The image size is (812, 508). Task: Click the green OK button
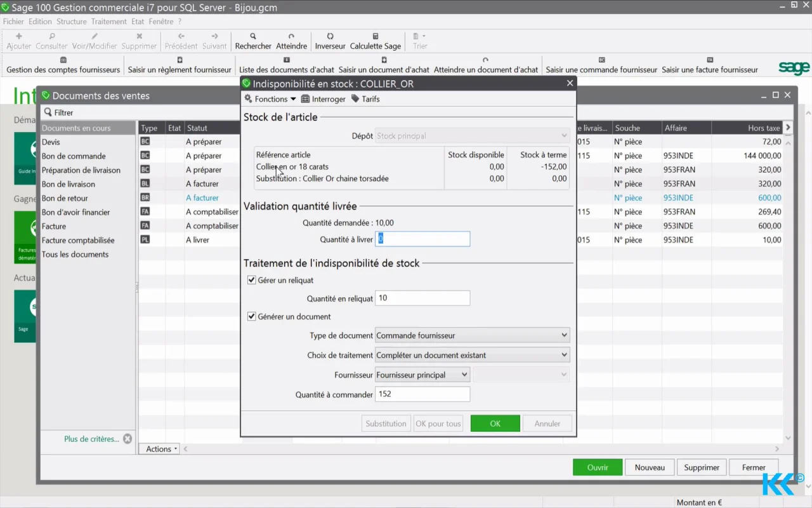(495, 424)
